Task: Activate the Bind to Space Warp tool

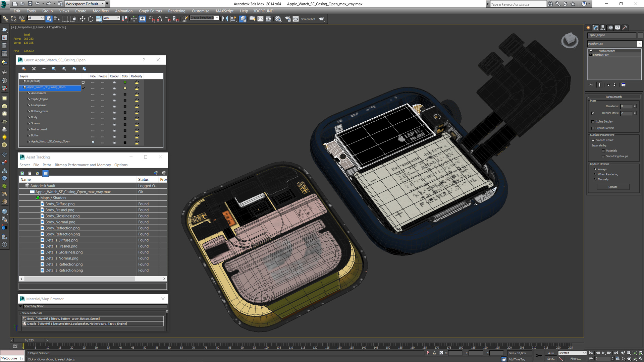Action: [x=22, y=19]
